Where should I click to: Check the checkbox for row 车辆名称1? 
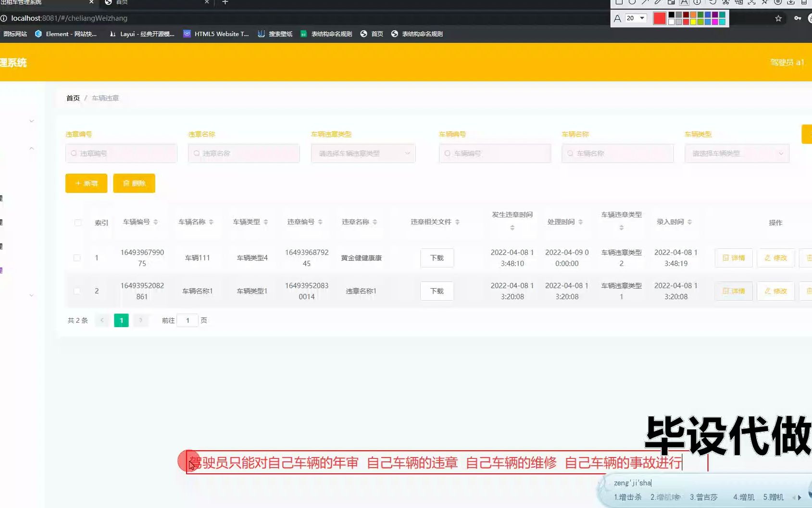click(x=77, y=291)
